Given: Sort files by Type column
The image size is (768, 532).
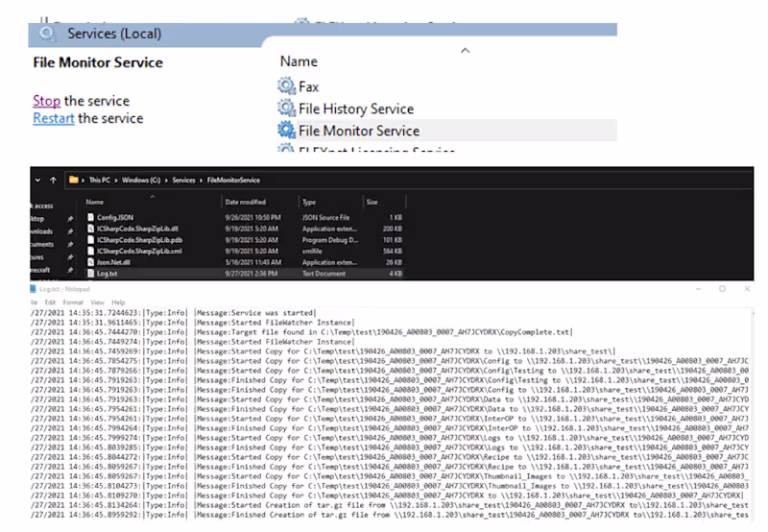Looking at the screenshot, I should click(x=309, y=203).
